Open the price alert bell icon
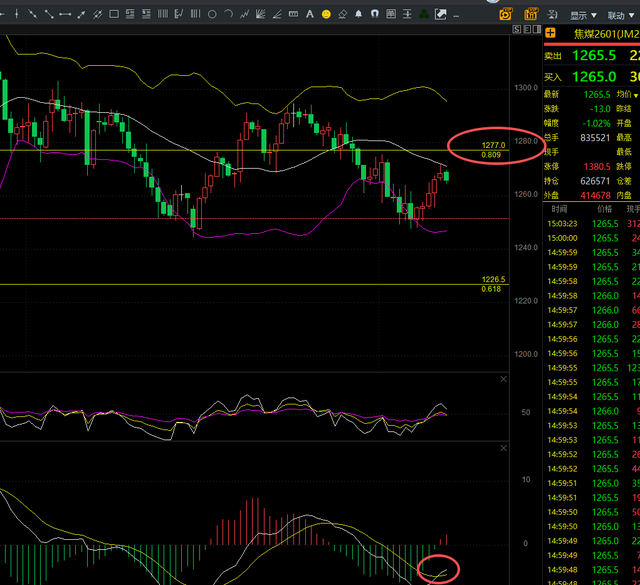This screenshot has width=640, height=585. click(x=359, y=15)
